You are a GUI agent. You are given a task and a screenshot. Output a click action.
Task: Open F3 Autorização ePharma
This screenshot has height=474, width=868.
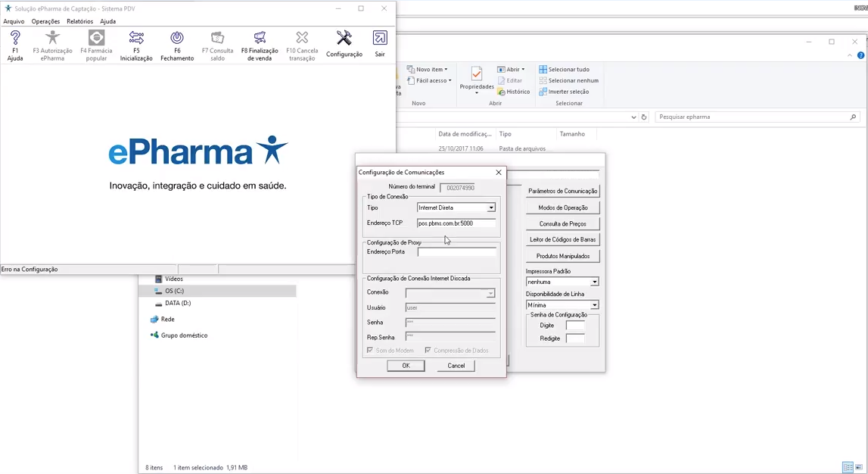[51, 45]
